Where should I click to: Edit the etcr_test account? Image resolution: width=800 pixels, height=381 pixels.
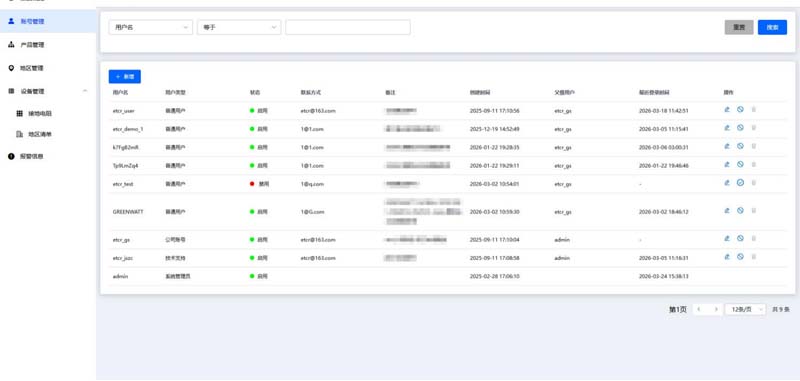point(727,183)
